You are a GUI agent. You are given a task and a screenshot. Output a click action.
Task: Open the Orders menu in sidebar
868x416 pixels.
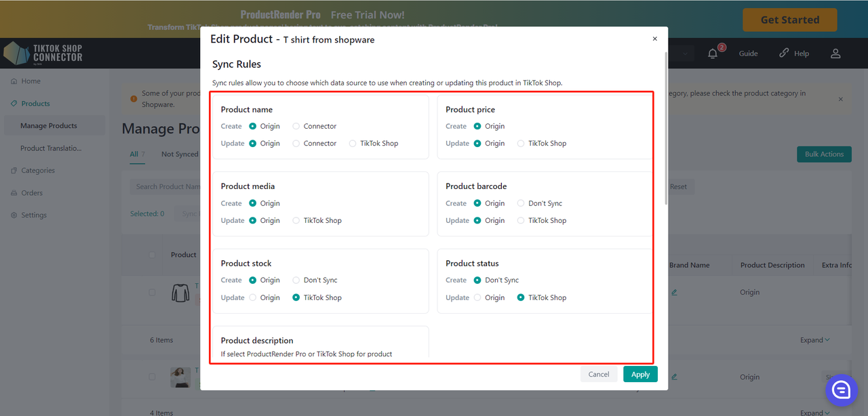pos(31,193)
